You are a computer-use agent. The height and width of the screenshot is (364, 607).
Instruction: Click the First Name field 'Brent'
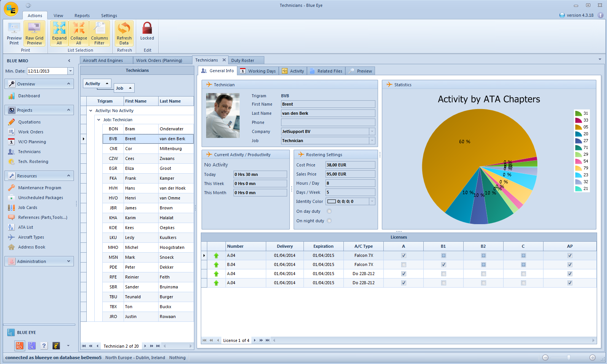tap(328, 104)
